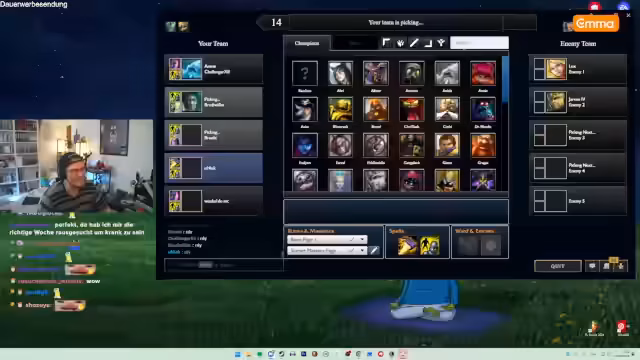Open the chat bubble icon beside Quit
Screen dimensions: 640x360
592,266
